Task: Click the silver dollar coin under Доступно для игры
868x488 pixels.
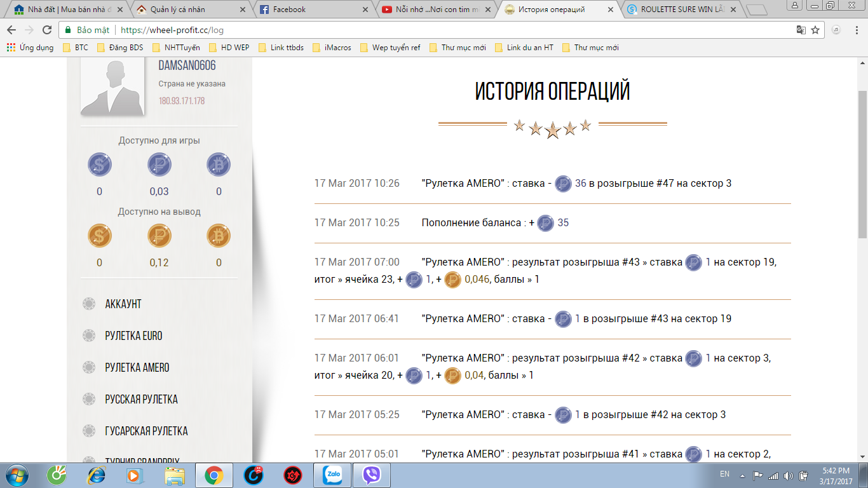Action: (x=100, y=165)
